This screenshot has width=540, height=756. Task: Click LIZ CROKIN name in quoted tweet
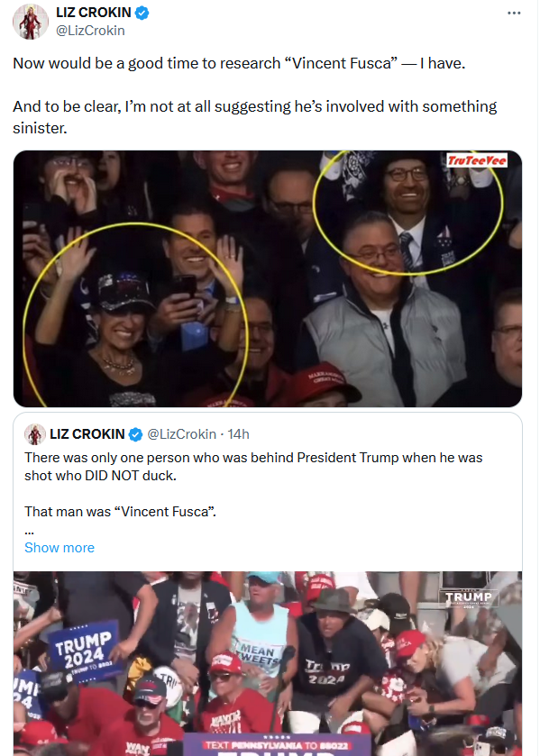(87, 434)
